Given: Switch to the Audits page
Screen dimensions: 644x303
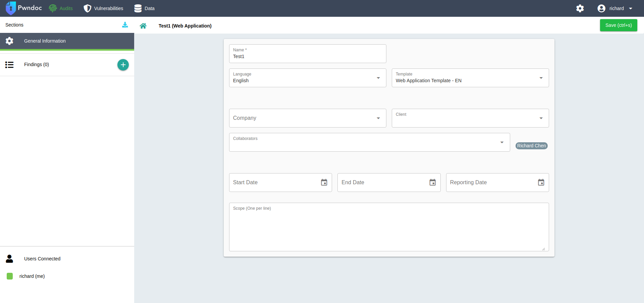Looking at the screenshot, I should click(x=61, y=8).
